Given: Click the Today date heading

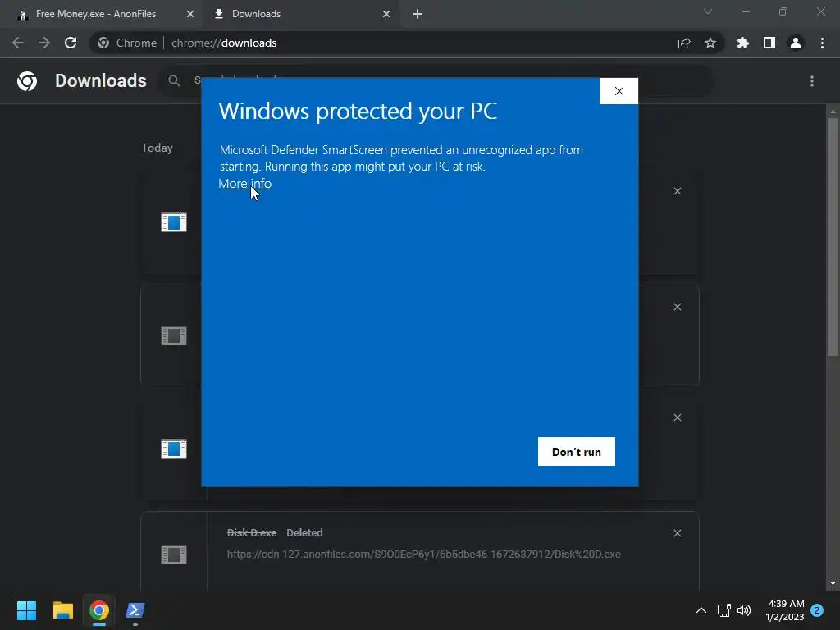Looking at the screenshot, I should click(x=157, y=148).
